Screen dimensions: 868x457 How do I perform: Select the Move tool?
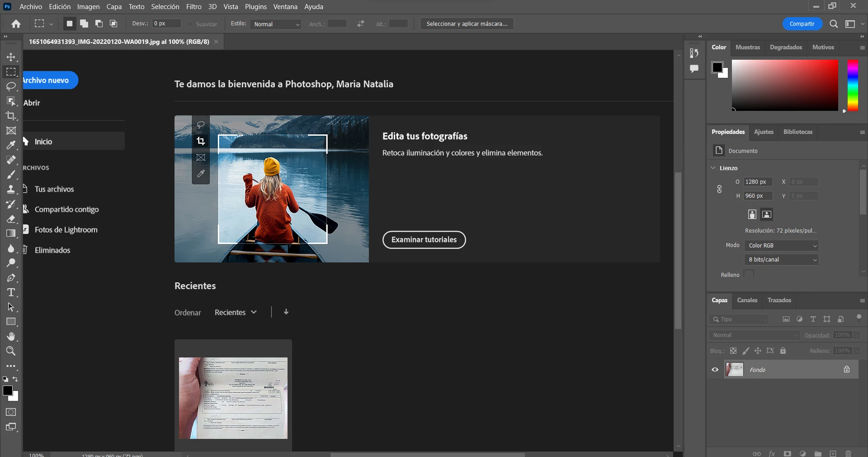[x=11, y=57]
